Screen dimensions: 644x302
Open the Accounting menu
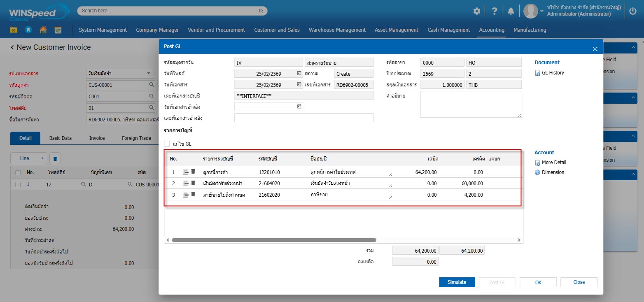(492, 30)
